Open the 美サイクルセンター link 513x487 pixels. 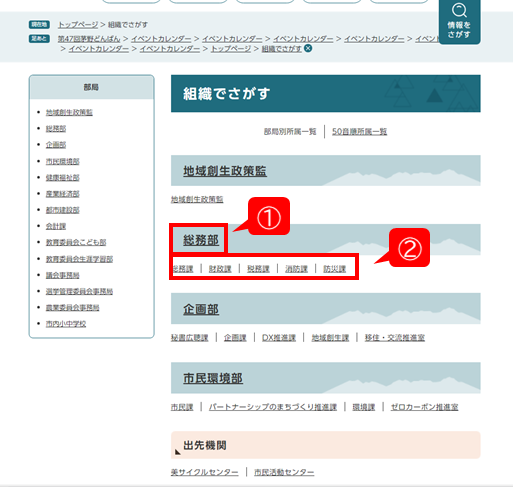[205, 472]
